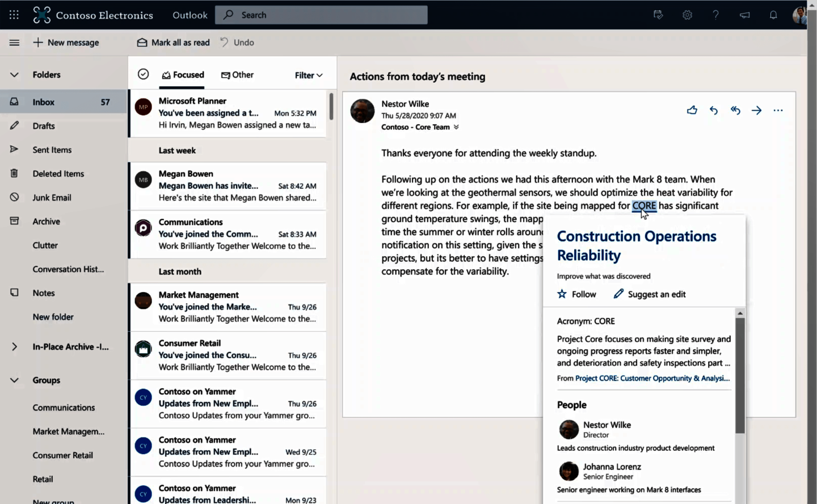Click Mark all as read
The width and height of the screenshot is (817, 504).
pyautogui.click(x=173, y=43)
